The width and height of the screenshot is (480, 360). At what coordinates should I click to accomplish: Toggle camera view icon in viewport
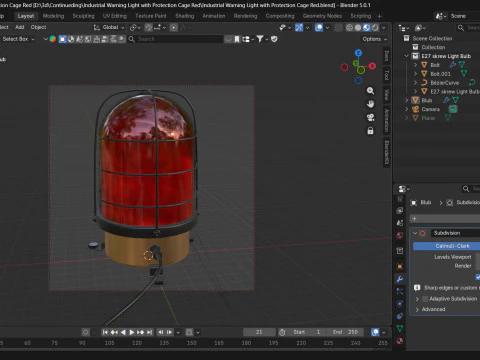(x=370, y=117)
